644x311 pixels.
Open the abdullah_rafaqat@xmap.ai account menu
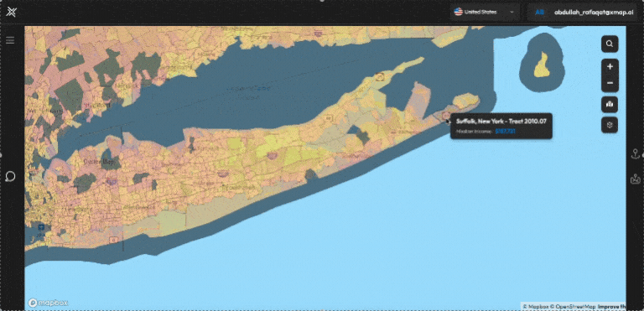pyautogui.click(x=583, y=13)
